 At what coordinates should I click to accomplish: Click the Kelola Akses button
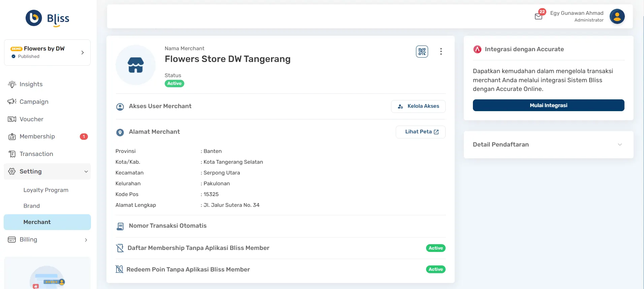pos(418,106)
